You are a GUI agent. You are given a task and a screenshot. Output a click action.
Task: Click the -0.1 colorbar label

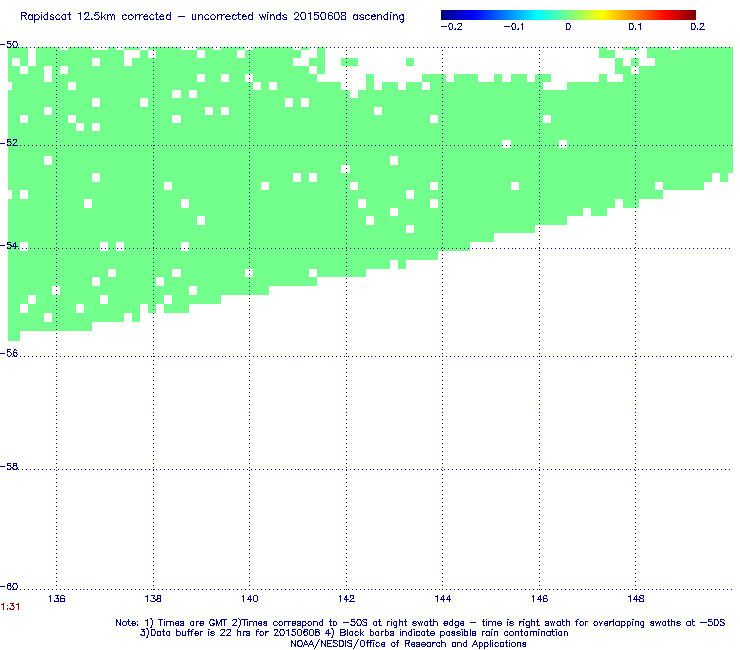click(x=513, y=27)
